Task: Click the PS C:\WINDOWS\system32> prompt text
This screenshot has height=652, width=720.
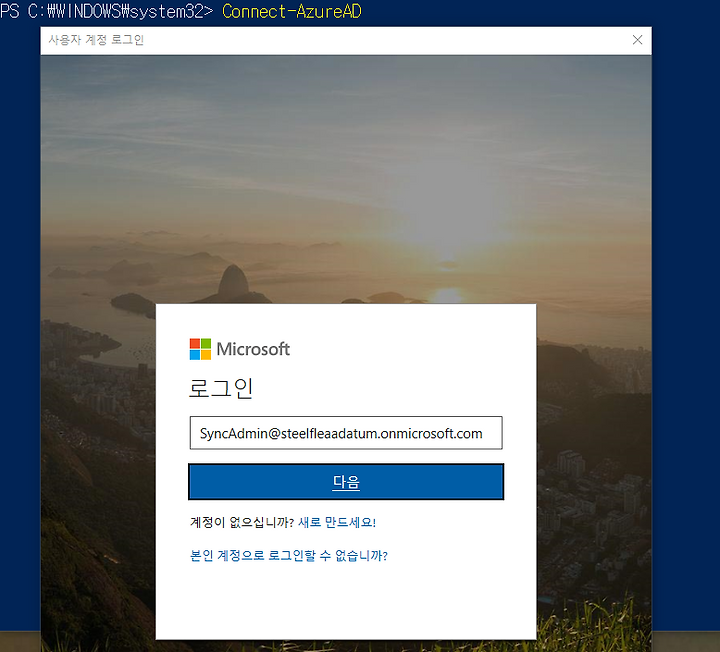Action: tap(107, 11)
